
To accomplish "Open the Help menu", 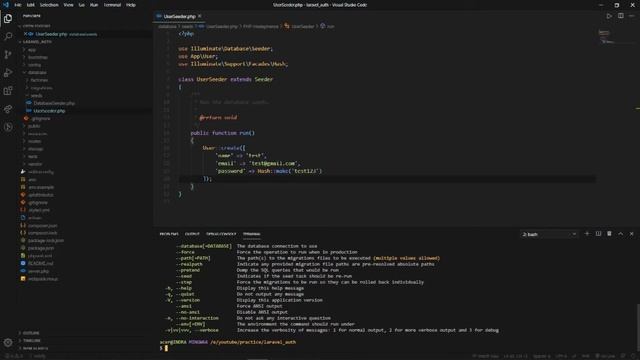I will coord(131,5).
